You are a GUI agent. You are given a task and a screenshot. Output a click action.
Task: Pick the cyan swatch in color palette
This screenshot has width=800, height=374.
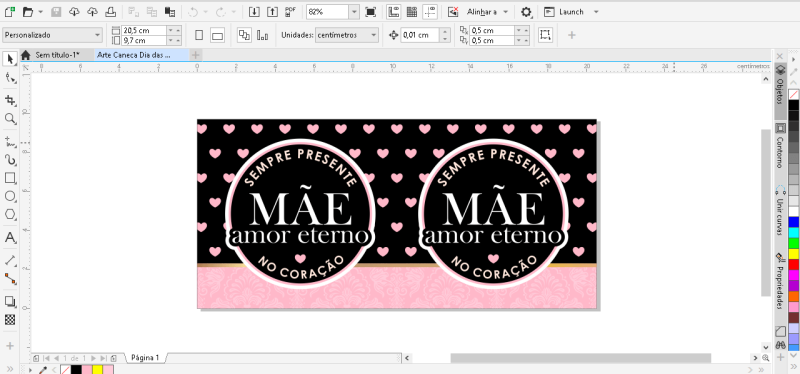(x=793, y=232)
